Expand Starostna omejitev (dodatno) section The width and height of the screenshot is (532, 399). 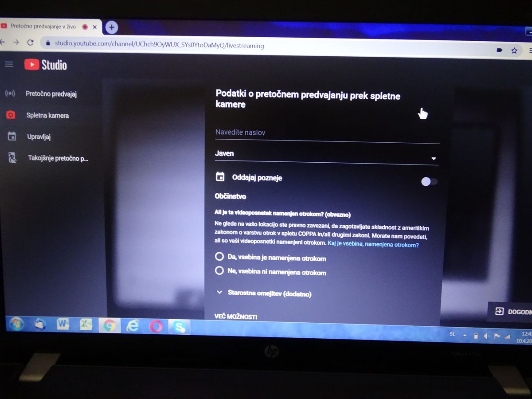264,293
